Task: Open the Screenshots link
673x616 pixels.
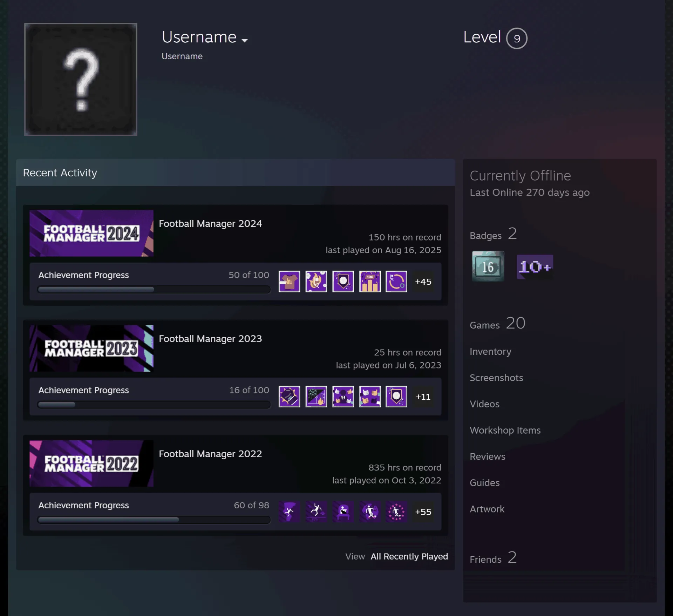Action: click(x=496, y=378)
